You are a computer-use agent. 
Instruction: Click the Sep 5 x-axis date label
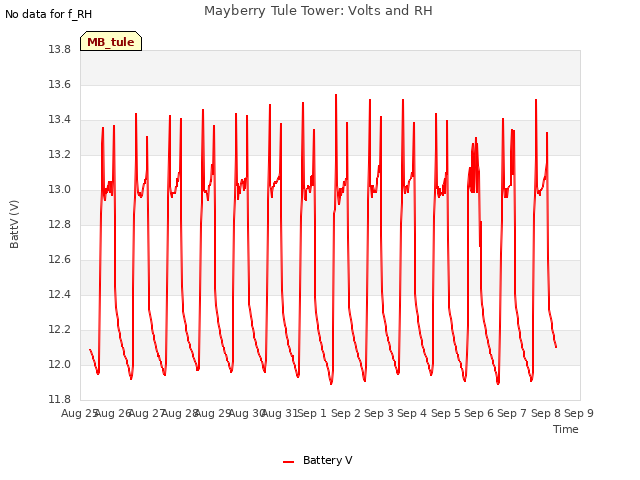point(446,413)
